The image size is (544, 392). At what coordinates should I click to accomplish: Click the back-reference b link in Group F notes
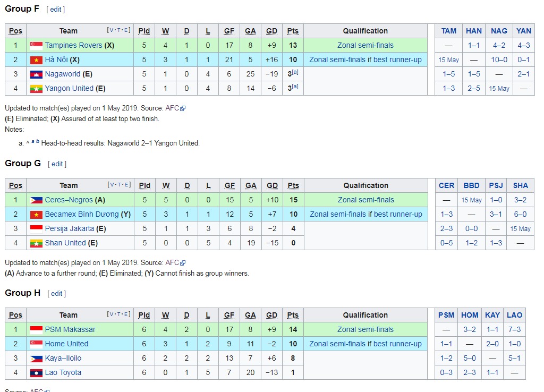[38, 141]
